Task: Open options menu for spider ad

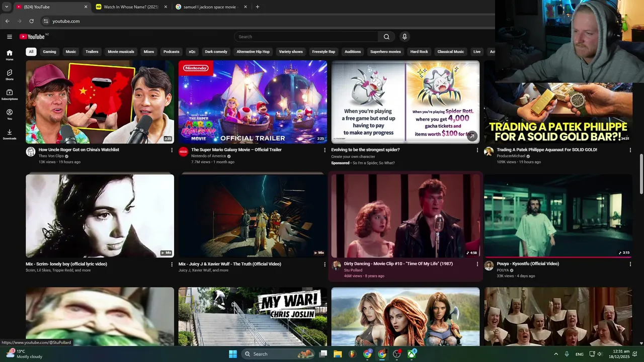Action: tap(477, 150)
